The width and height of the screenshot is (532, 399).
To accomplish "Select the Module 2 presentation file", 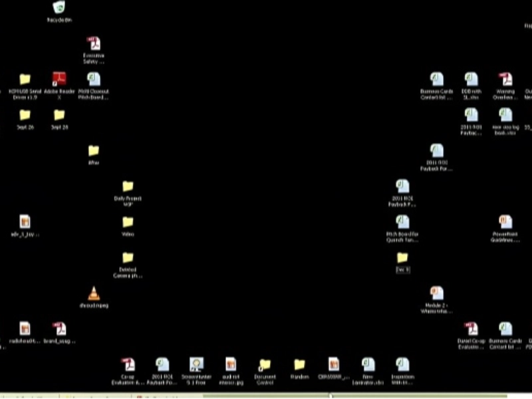I will (436, 293).
